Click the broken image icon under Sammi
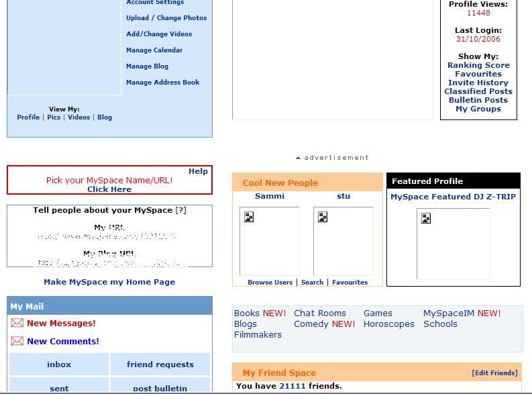The width and height of the screenshot is (532, 394). 249,217
